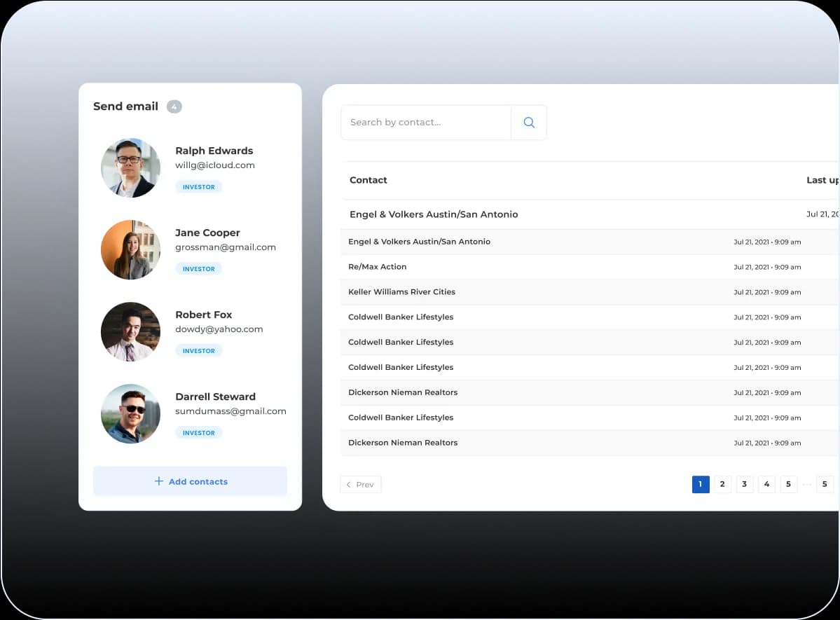Open the Keller Williams River Cities row
Image resolution: width=840 pixels, height=620 pixels.
tap(401, 292)
